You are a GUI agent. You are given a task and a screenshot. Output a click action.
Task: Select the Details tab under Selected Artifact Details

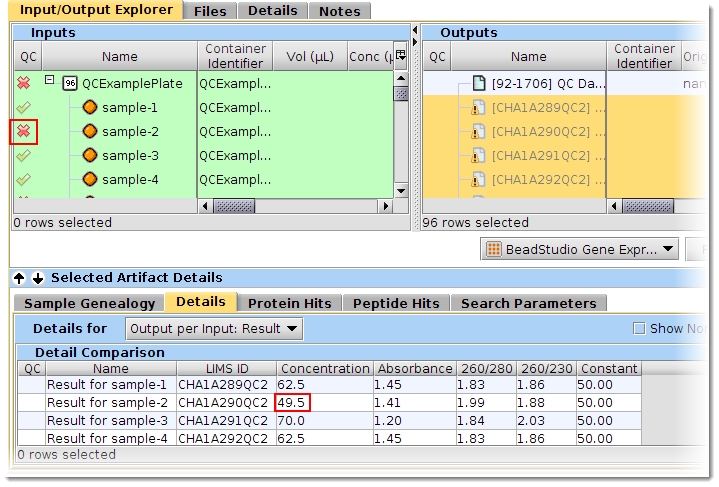click(x=201, y=302)
